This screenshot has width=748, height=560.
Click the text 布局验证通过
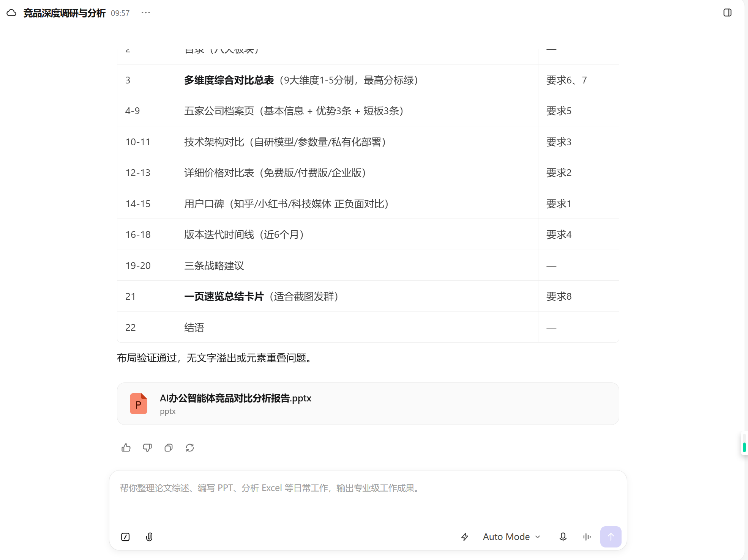tap(147, 358)
